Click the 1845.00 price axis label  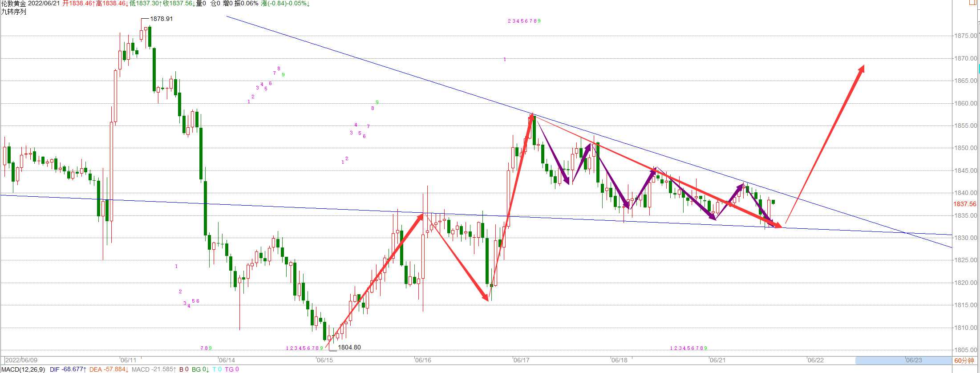pos(966,170)
